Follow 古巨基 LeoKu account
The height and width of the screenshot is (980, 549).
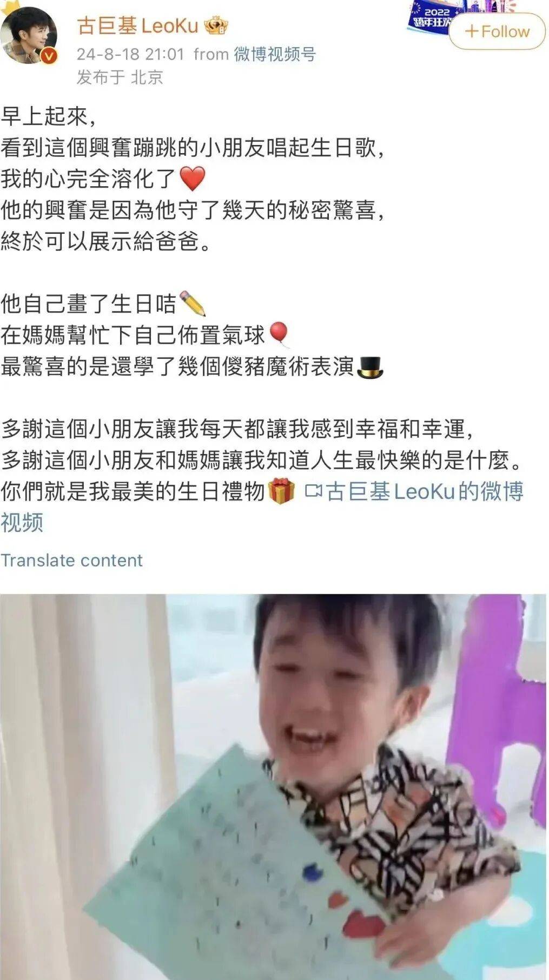[x=497, y=31]
